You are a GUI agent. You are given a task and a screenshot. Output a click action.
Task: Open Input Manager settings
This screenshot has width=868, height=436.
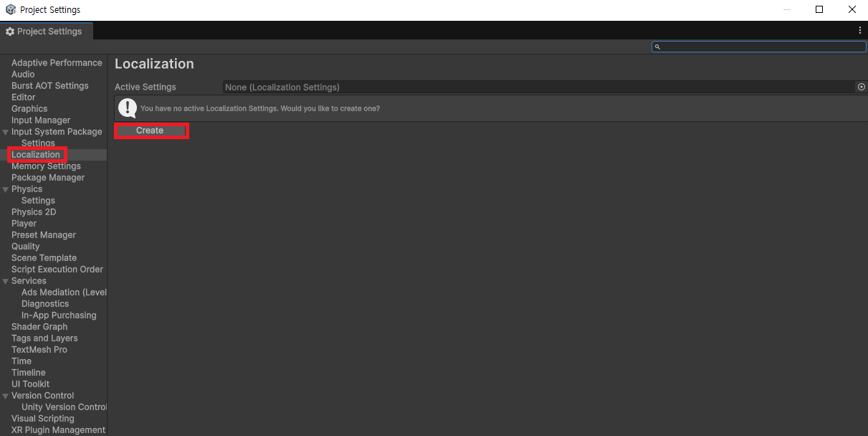click(41, 120)
